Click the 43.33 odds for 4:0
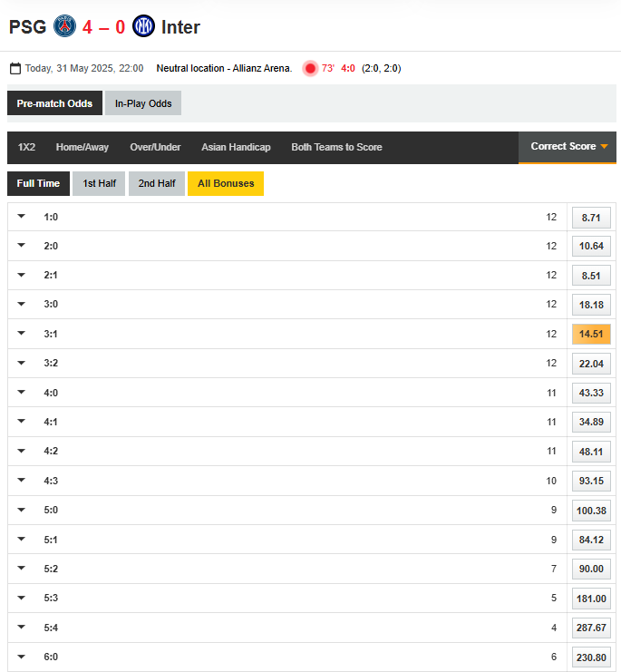Viewport: 621px width, 672px height. [591, 393]
